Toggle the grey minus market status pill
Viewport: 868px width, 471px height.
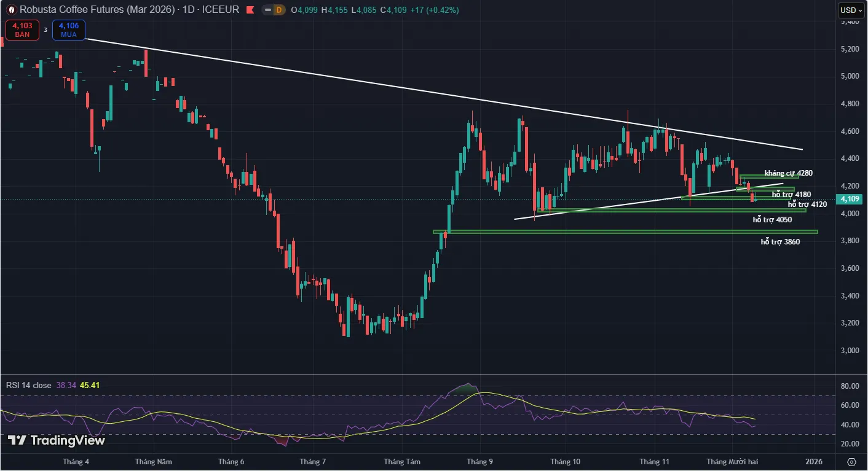(x=267, y=10)
